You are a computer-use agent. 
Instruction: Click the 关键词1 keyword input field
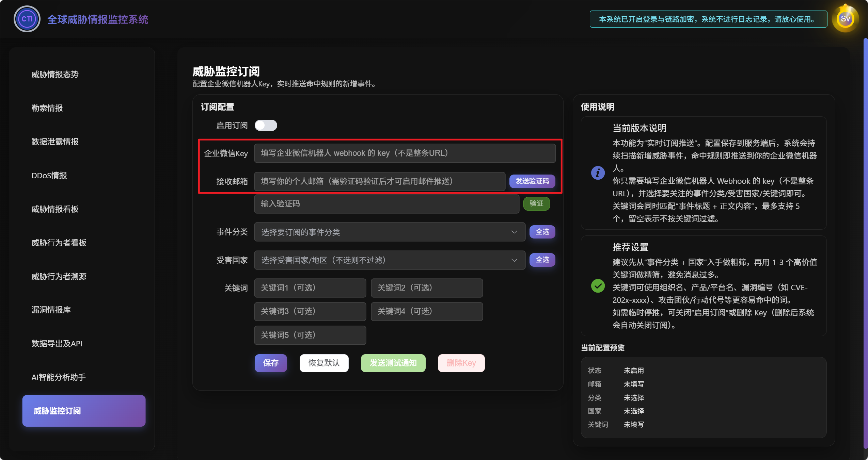pyautogui.click(x=310, y=288)
